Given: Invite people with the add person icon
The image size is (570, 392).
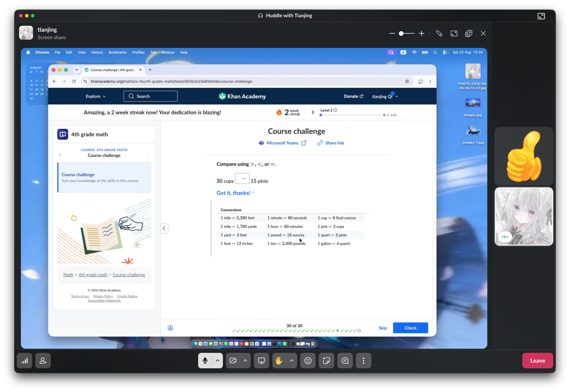Looking at the screenshot, I should [x=43, y=361].
